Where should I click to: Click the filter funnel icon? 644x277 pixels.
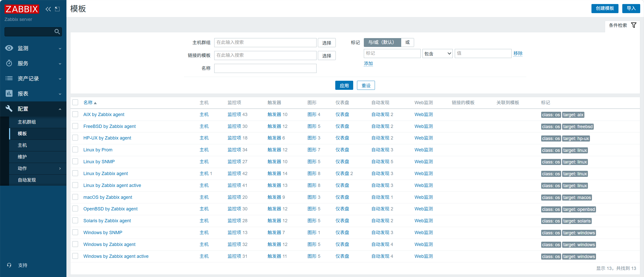pos(634,25)
